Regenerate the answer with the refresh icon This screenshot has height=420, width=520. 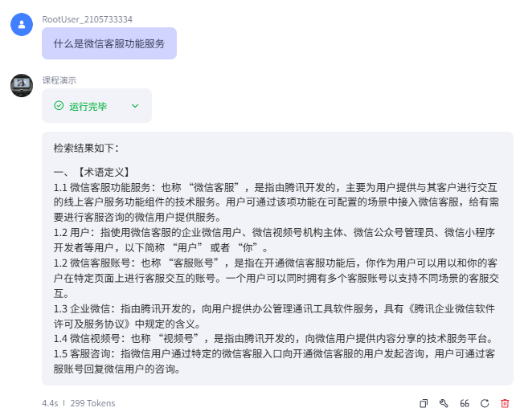(485, 403)
